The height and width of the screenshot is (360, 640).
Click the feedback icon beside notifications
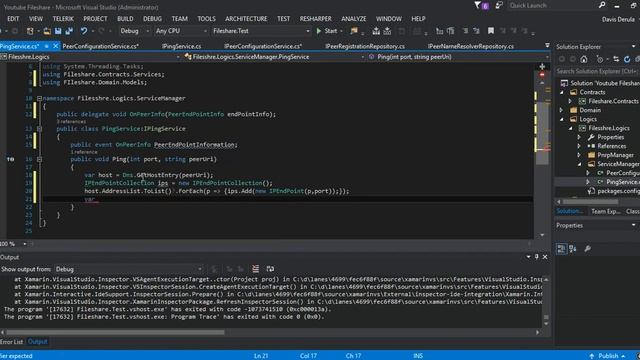(499, 5)
